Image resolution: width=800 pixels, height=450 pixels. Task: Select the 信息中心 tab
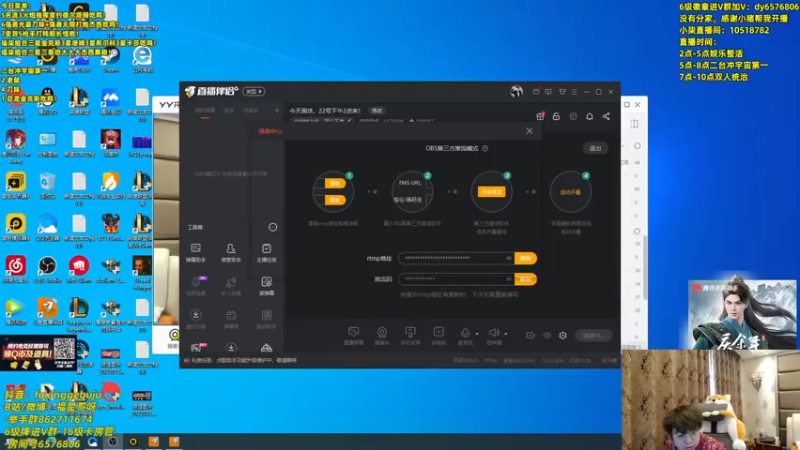pos(270,132)
